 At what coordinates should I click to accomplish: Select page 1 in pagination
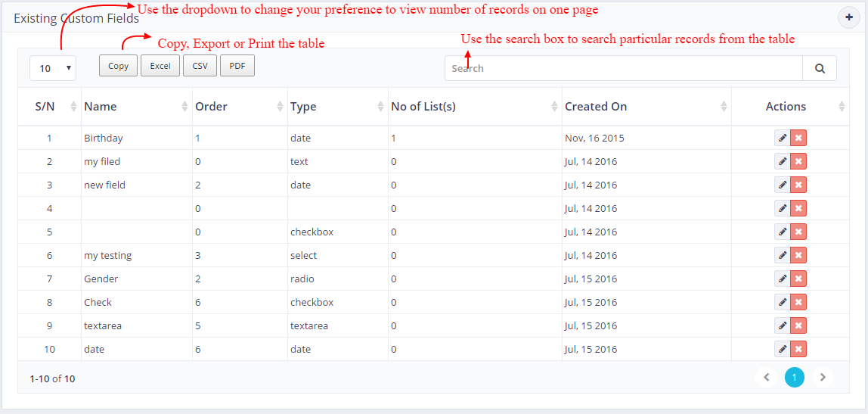click(x=795, y=377)
